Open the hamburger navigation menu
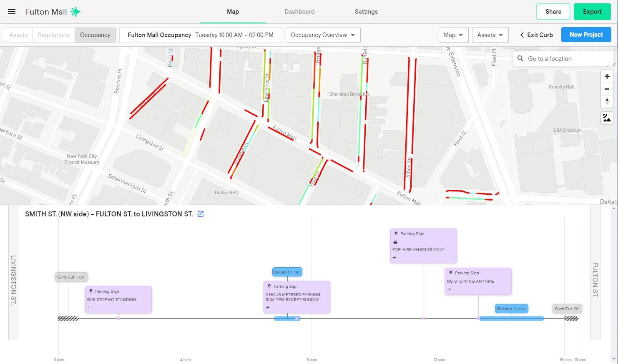Viewport: 618px width, 364px height. click(x=11, y=12)
